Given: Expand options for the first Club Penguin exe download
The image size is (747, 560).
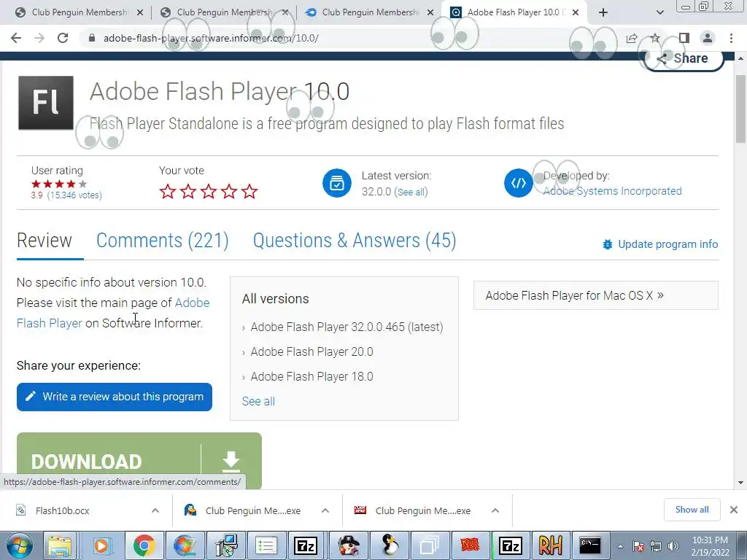Looking at the screenshot, I should coord(325,510).
